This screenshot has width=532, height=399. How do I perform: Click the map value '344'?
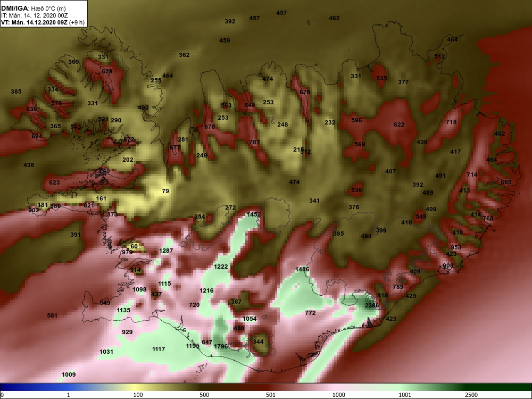pyautogui.click(x=258, y=342)
